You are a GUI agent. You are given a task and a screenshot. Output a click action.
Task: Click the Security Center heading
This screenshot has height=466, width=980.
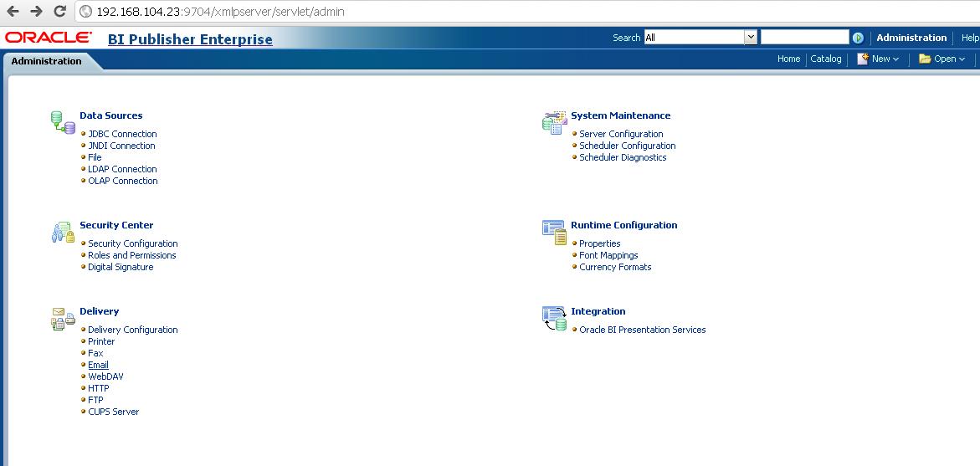pos(116,225)
